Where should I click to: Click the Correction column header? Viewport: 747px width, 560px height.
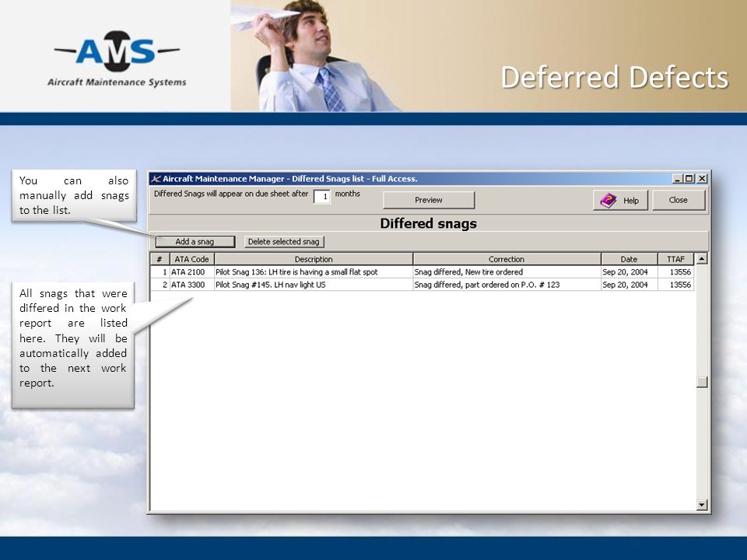[x=507, y=259]
